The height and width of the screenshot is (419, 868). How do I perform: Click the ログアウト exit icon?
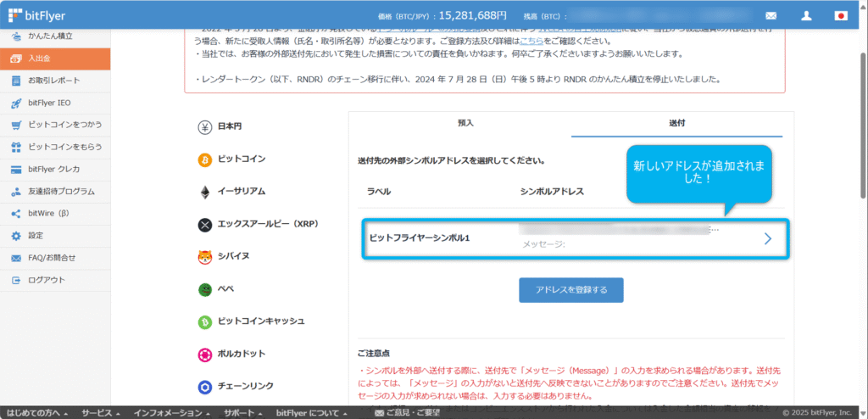(17, 280)
